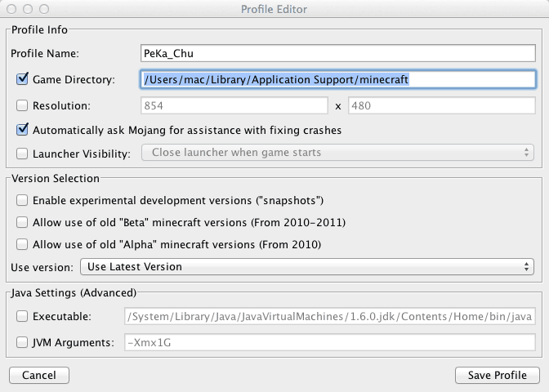Screen dimensions: 549x392
Task: Allow old Beta minecraft versions
Action: (22, 222)
